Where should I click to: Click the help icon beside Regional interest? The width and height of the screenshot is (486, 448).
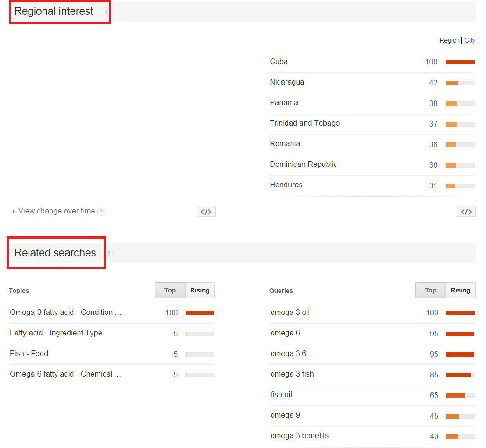(103, 11)
